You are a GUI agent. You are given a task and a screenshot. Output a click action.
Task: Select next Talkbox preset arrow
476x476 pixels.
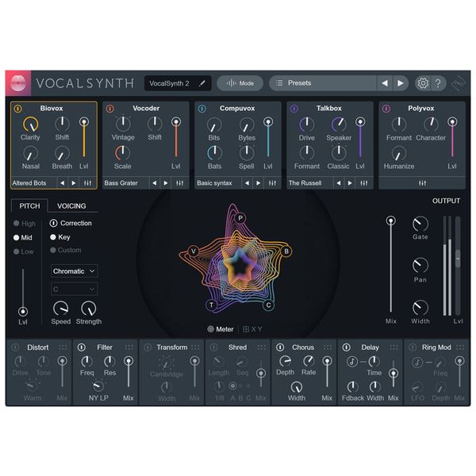350,183
